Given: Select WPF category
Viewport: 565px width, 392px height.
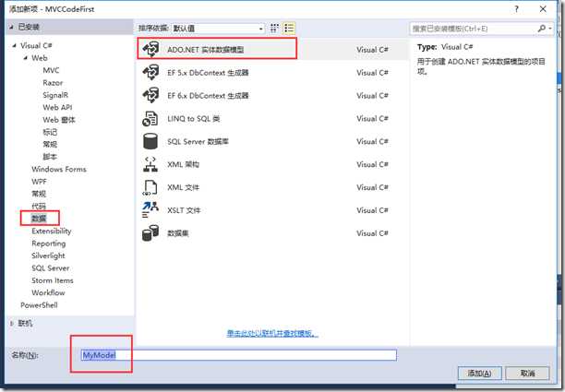Looking at the screenshot, I should 39,182.
